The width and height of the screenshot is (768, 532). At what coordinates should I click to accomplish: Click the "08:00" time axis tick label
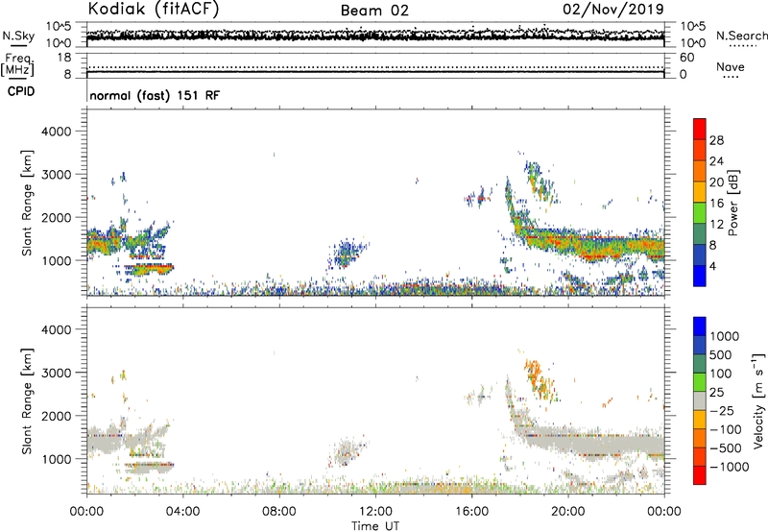pos(278,512)
